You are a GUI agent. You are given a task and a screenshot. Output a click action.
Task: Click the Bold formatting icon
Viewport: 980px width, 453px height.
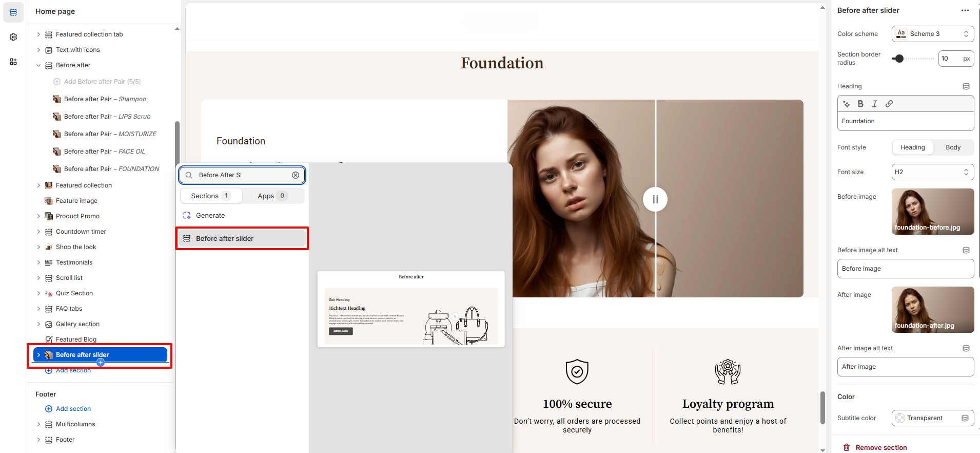pos(860,104)
